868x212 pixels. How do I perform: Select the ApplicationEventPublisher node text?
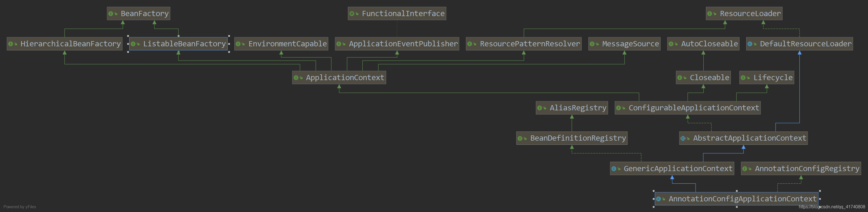(403, 44)
